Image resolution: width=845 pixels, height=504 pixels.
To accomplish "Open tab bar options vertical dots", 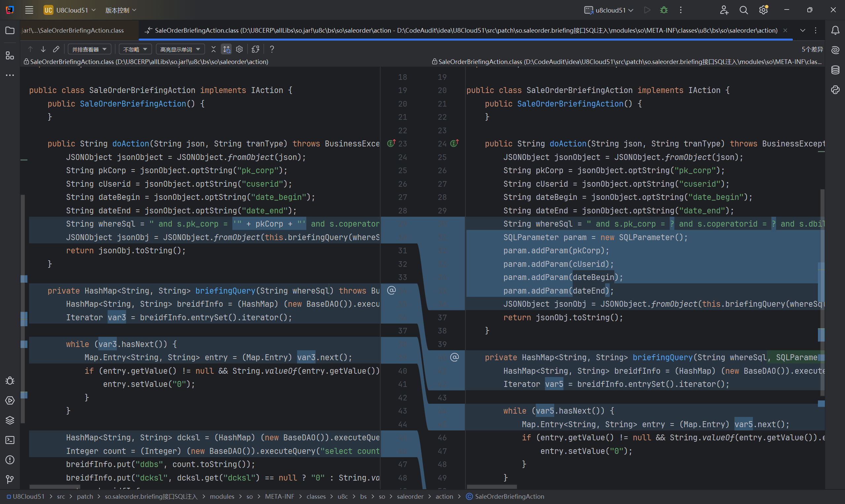I will [x=815, y=31].
